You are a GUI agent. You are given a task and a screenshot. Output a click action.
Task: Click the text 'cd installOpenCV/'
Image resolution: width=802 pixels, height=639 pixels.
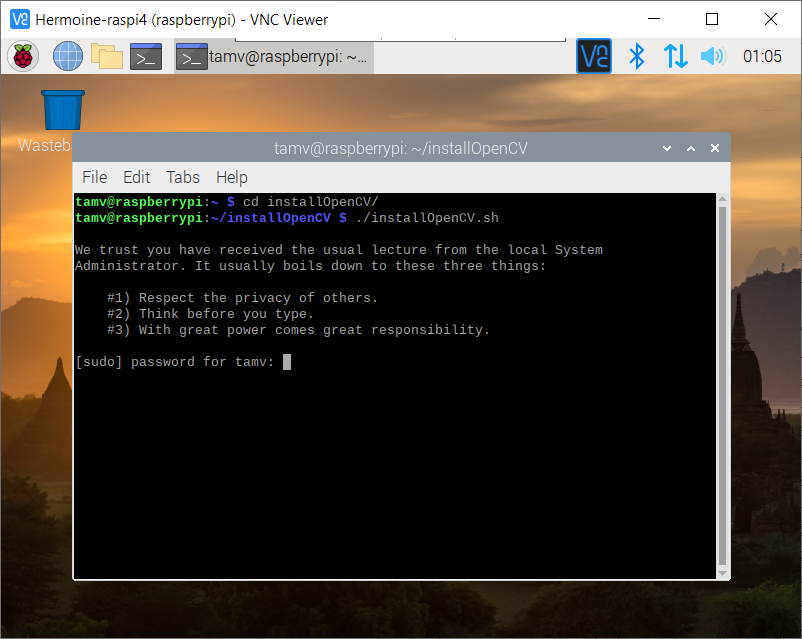310,202
